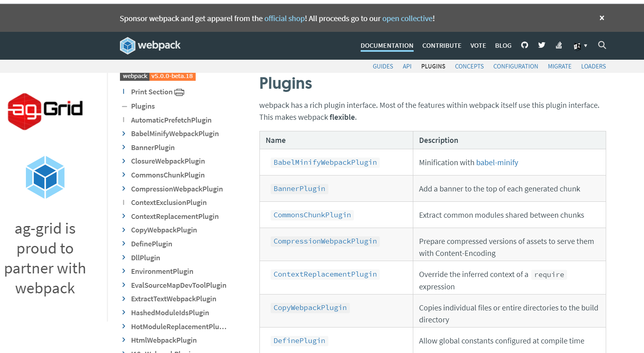Click 'Allow global constants configured' description
This screenshot has width=644, height=353.
[501, 341]
